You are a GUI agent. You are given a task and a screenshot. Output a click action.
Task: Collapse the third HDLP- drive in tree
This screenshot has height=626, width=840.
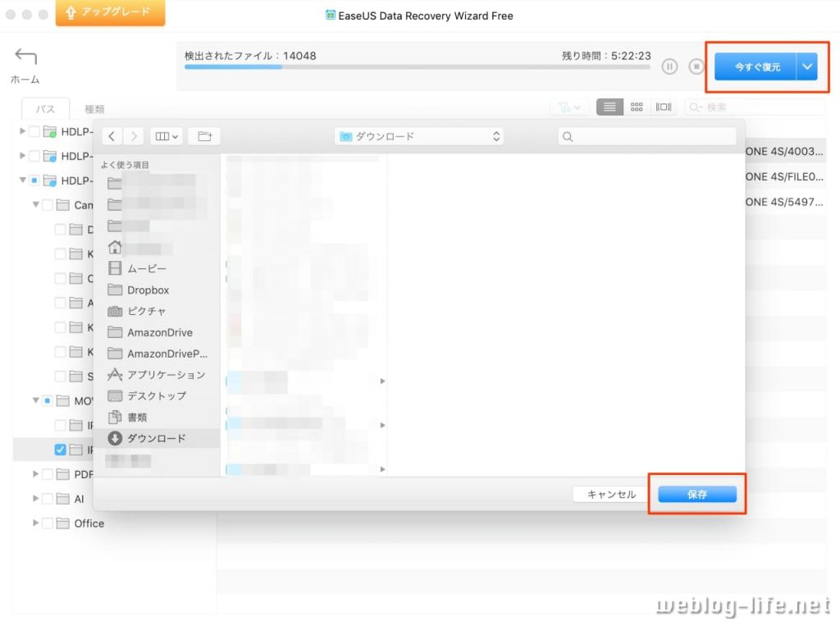point(22,180)
